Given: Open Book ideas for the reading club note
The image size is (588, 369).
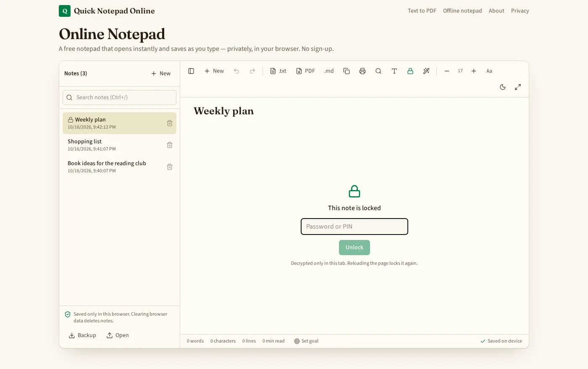Looking at the screenshot, I should [x=119, y=167].
